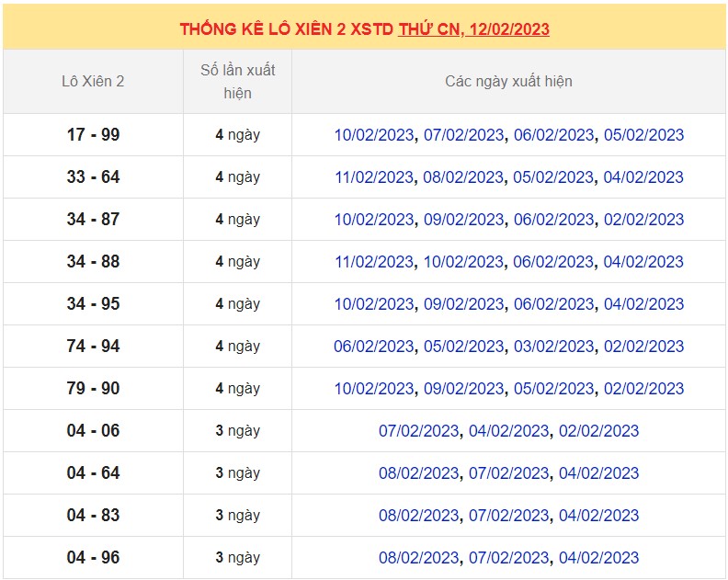Click 10/02/2023 in the 17 - 99 row
The width and height of the screenshot is (728, 580).
[374, 135]
